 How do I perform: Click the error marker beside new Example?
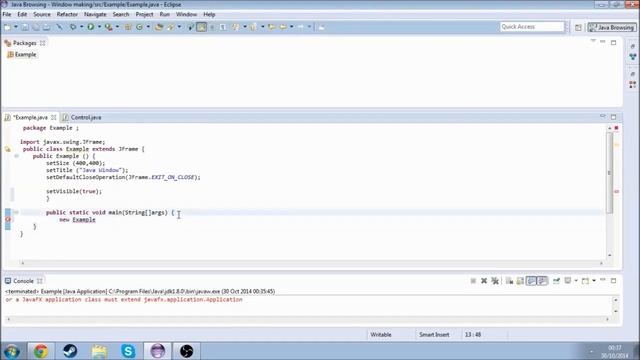coord(8,220)
